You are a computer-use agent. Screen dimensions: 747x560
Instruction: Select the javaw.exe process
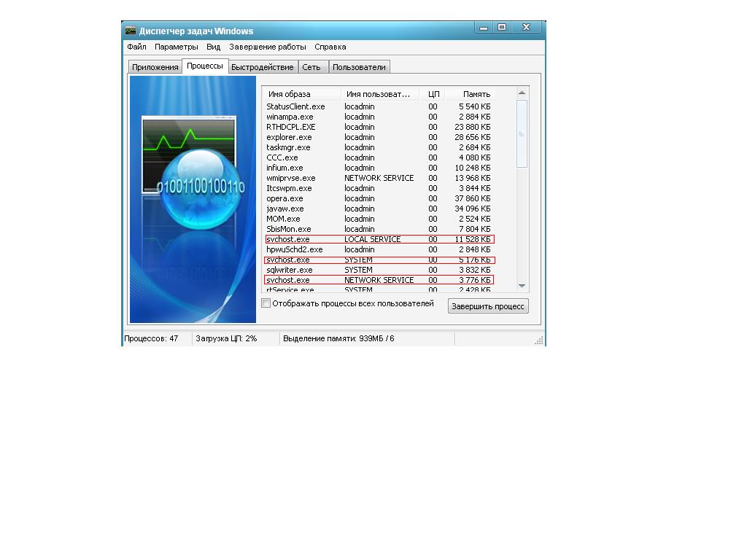click(x=379, y=209)
